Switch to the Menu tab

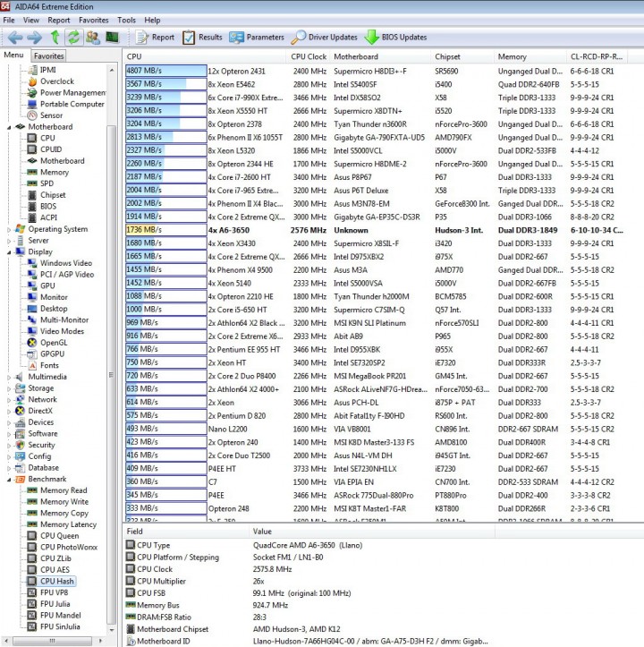(x=13, y=55)
